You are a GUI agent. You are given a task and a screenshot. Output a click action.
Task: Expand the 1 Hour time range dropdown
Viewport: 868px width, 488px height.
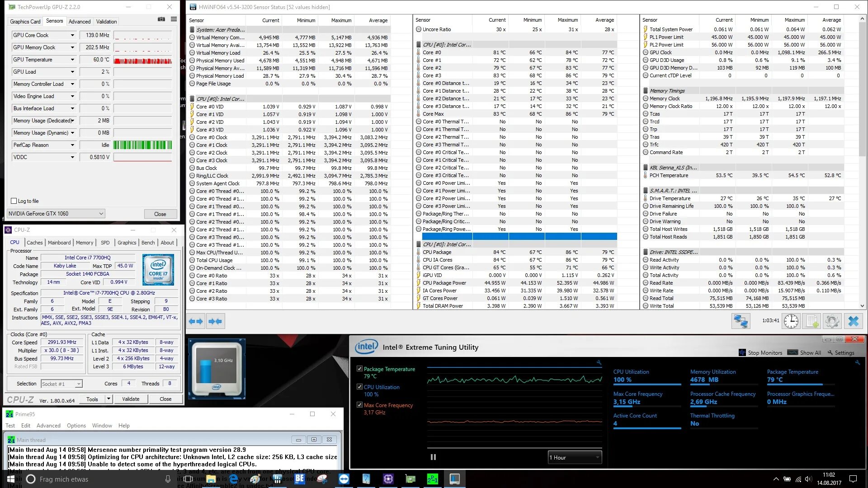click(x=575, y=457)
